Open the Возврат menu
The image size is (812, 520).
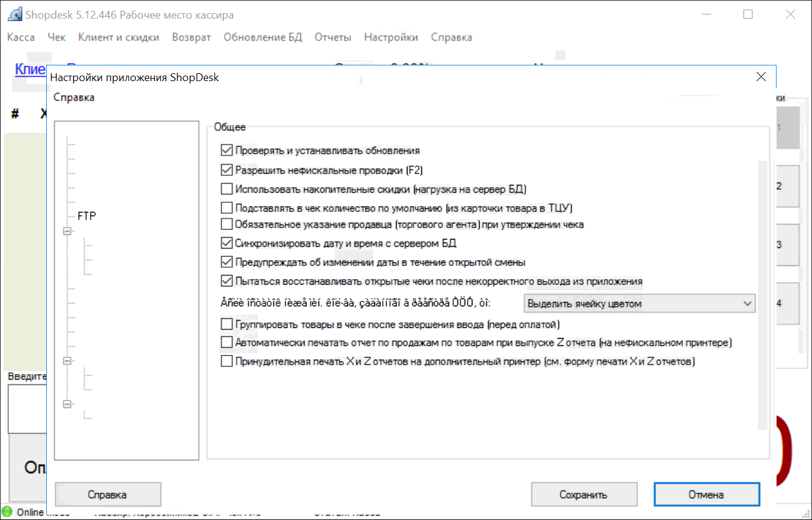tap(191, 37)
